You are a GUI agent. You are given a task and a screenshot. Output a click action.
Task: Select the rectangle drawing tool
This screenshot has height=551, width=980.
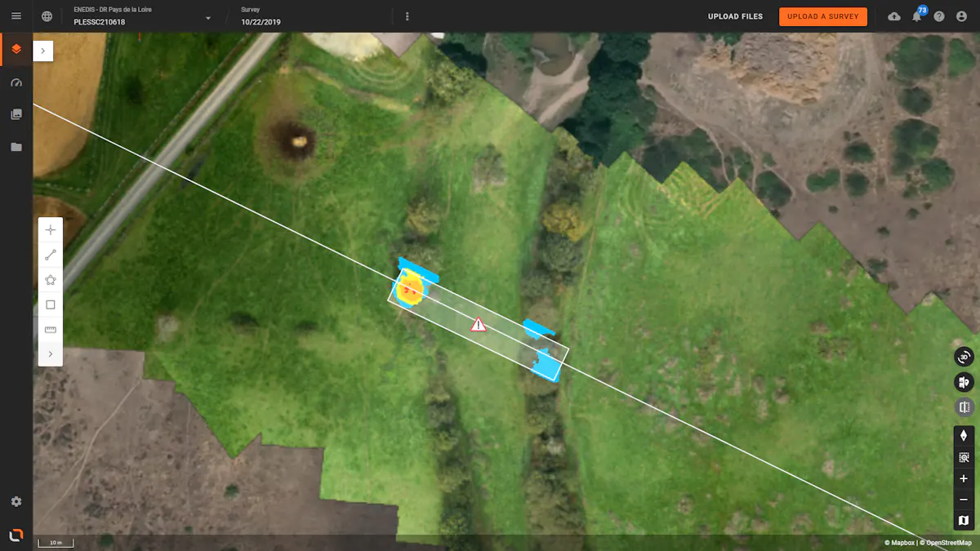[x=51, y=304]
